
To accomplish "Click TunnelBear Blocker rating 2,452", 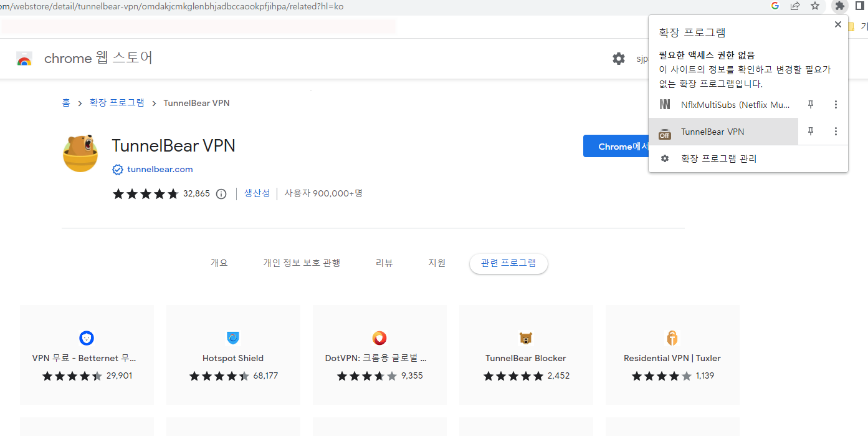I will coord(527,376).
